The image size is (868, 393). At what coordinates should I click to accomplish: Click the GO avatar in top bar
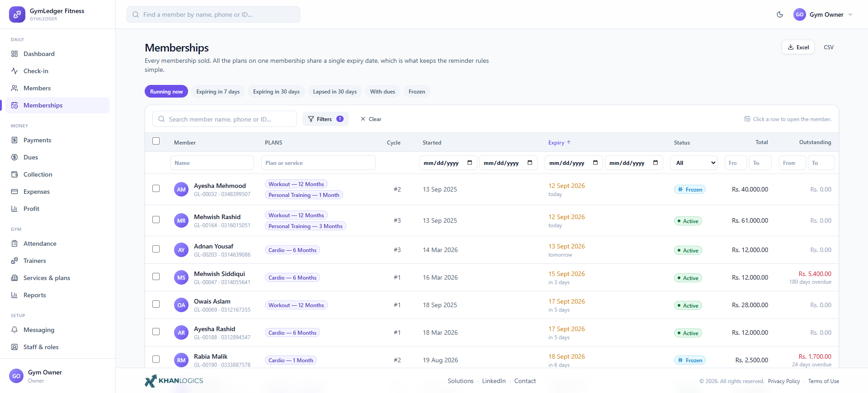(x=800, y=14)
